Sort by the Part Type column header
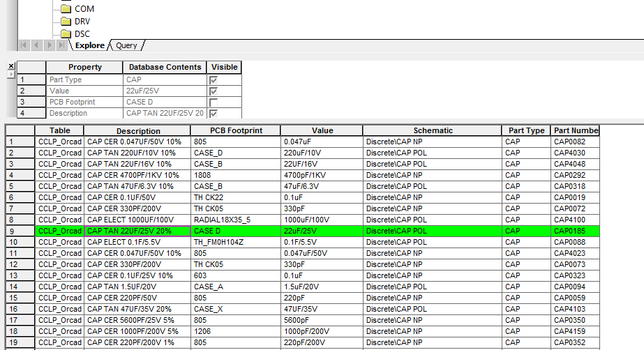The width and height of the screenshot is (644, 350). tap(526, 130)
